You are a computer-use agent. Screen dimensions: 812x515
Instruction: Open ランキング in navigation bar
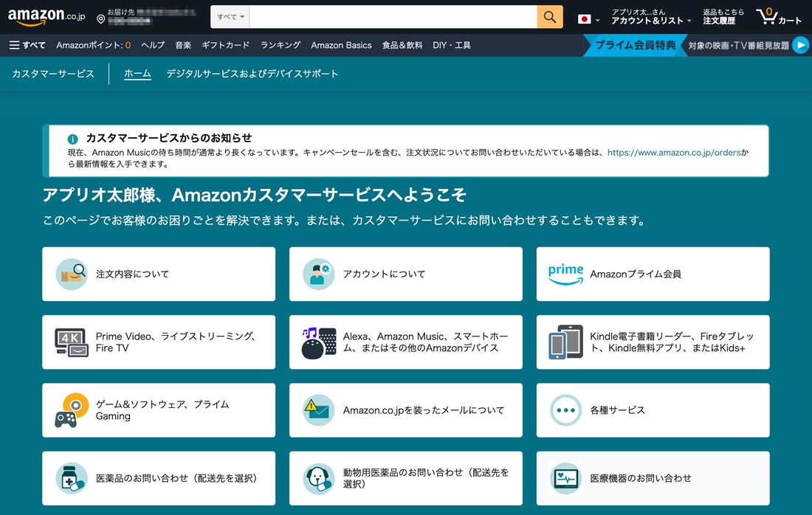point(281,45)
